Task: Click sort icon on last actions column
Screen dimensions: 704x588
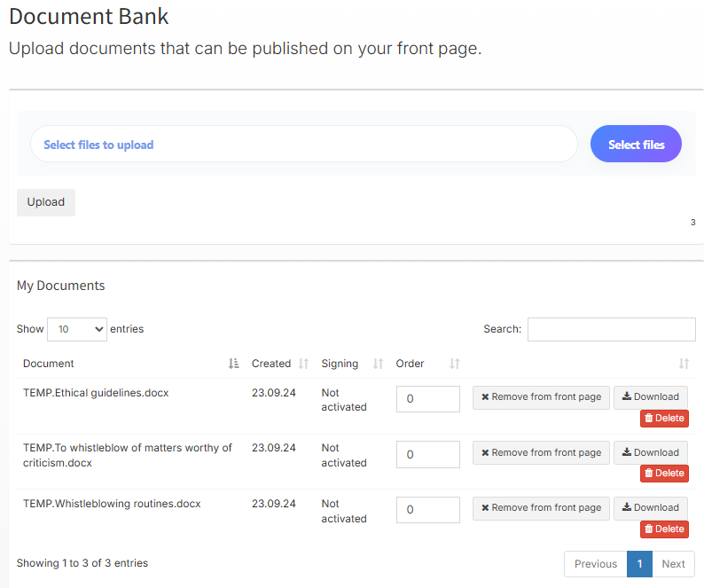Action: coord(684,364)
